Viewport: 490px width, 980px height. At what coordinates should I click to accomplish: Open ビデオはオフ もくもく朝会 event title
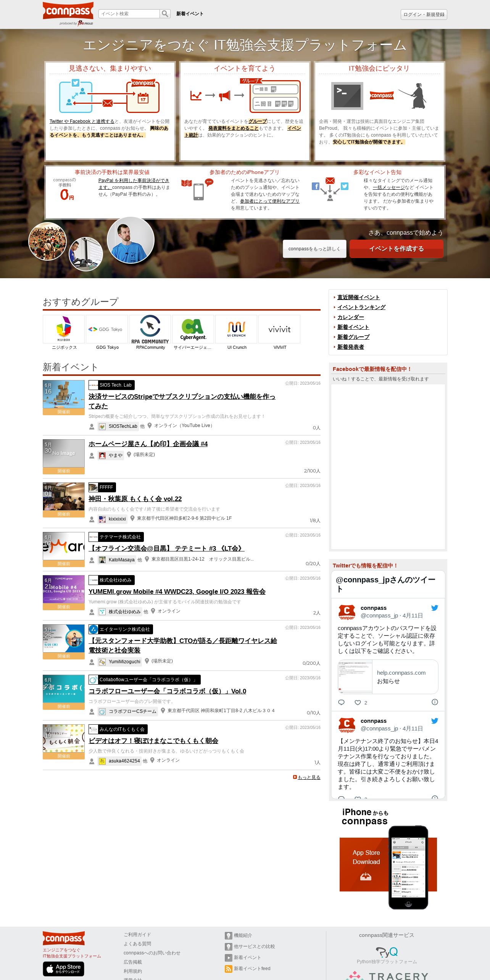pyautogui.click(x=153, y=741)
